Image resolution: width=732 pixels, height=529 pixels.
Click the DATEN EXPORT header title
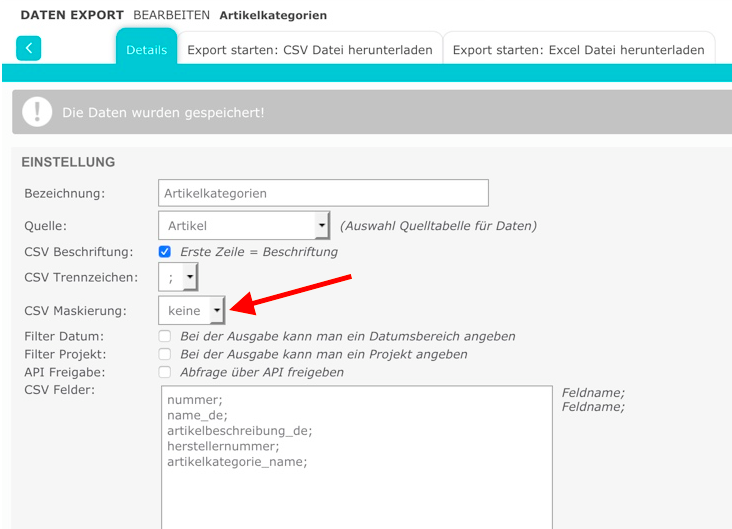72,16
